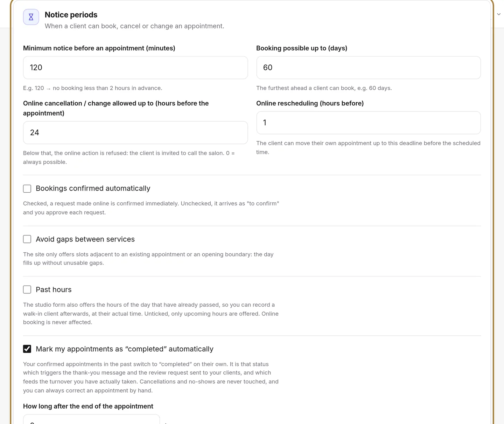
Task: Click the Past hours label text
Action: coord(54,289)
